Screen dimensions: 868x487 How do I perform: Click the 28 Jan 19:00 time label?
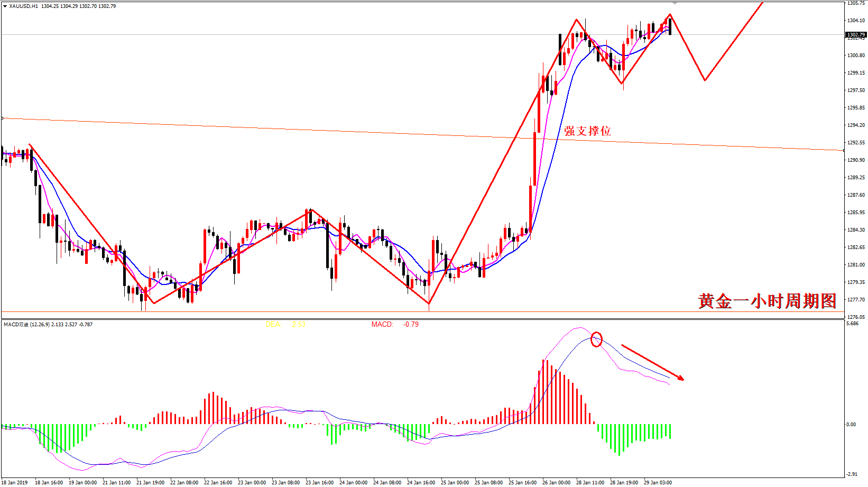pos(624,482)
